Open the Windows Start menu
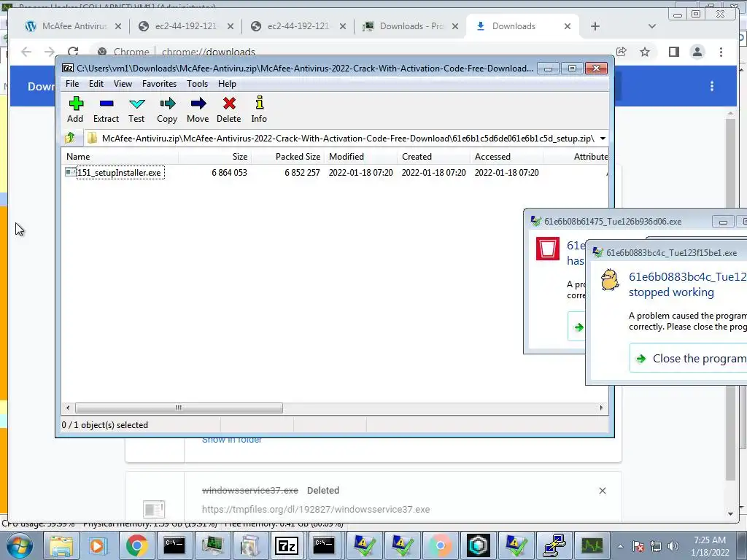Viewport: 747px width, 560px height. click(20, 545)
